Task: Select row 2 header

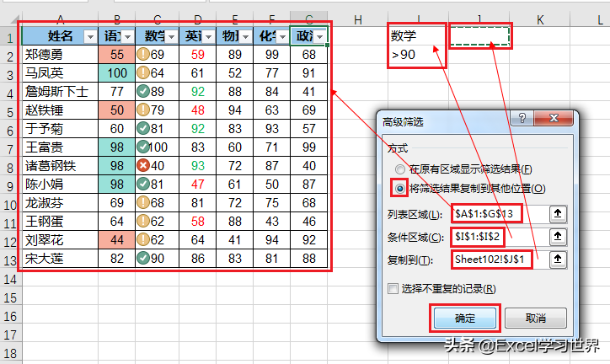Action: pyautogui.click(x=10, y=56)
